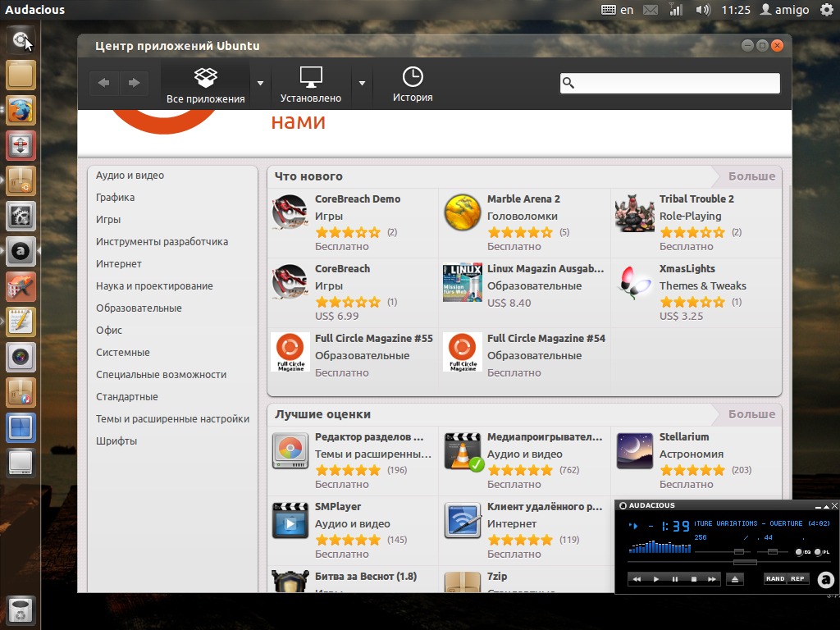Select the Интернет category
This screenshot has height=630, width=840.
coord(119,263)
